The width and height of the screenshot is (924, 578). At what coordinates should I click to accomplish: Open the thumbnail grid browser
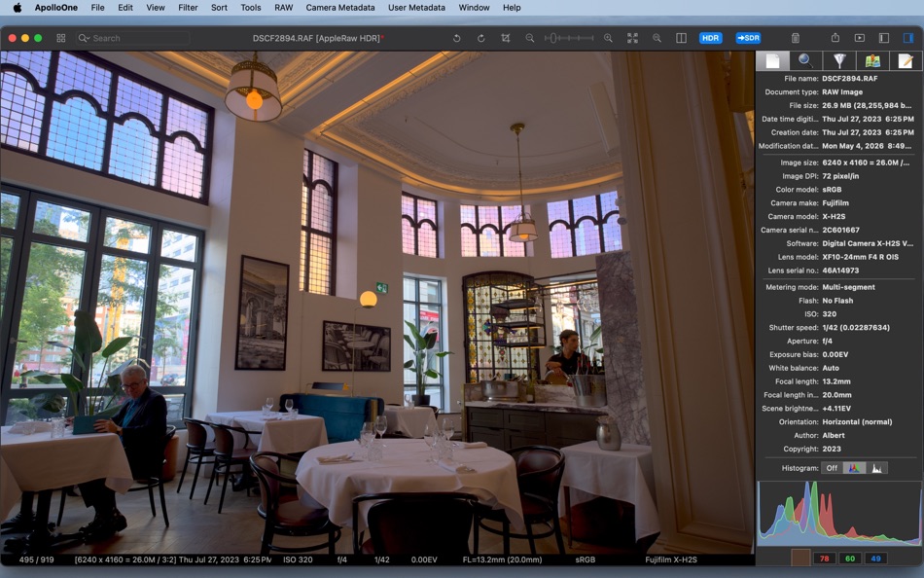60,38
